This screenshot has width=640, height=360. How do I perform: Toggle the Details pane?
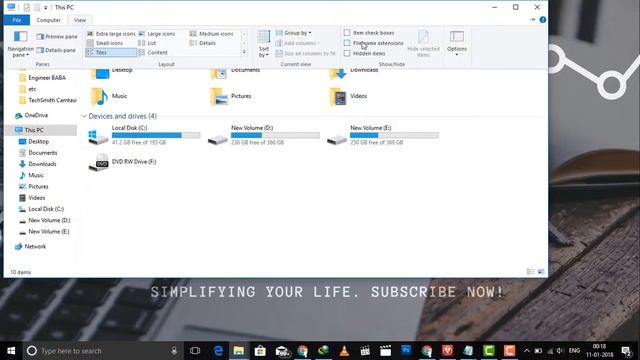point(56,50)
